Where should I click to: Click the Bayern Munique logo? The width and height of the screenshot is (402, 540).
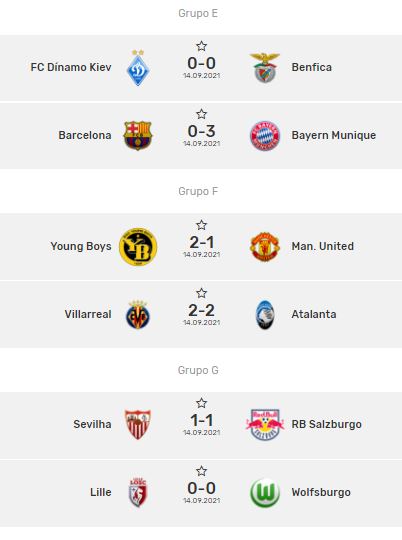265,135
